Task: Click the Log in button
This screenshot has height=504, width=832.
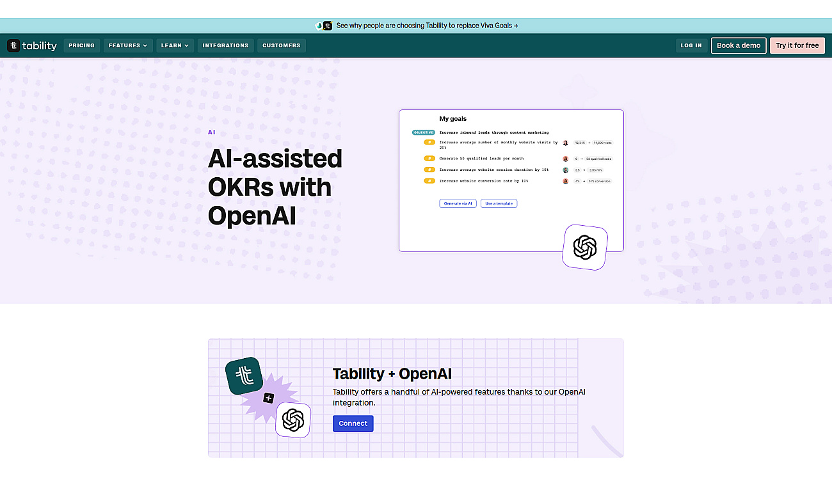Action: [691, 45]
